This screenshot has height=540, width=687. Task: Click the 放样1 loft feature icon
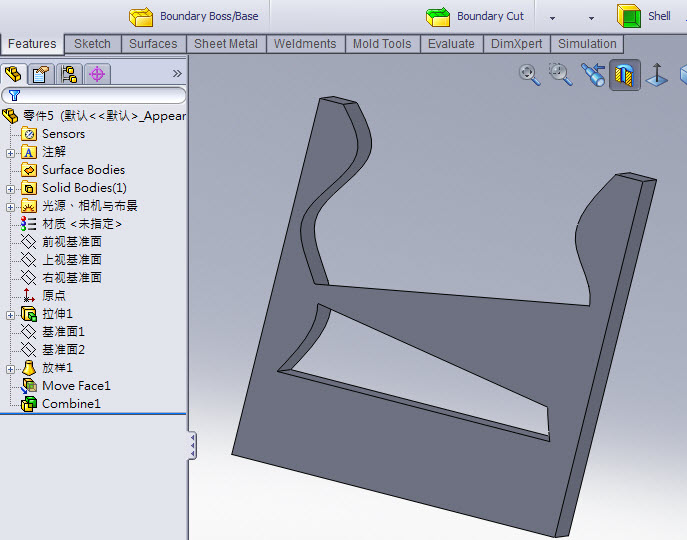click(29, 368)
